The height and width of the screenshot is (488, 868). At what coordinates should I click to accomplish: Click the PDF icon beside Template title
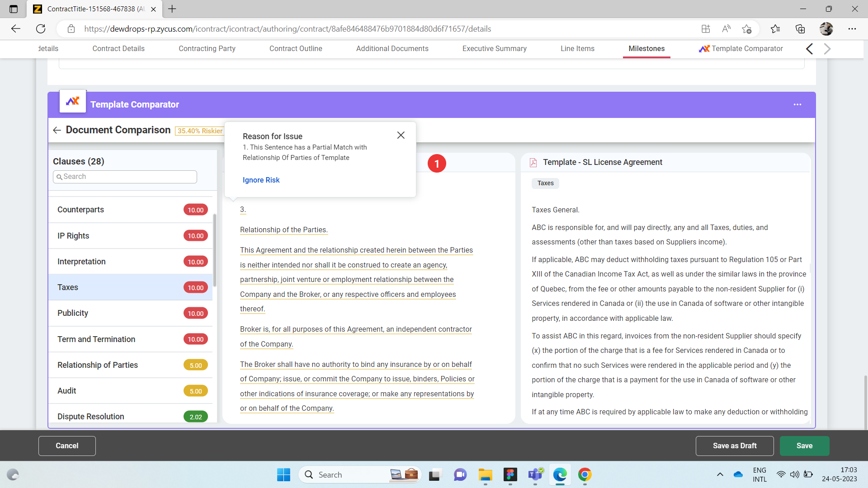coord(533,162)
